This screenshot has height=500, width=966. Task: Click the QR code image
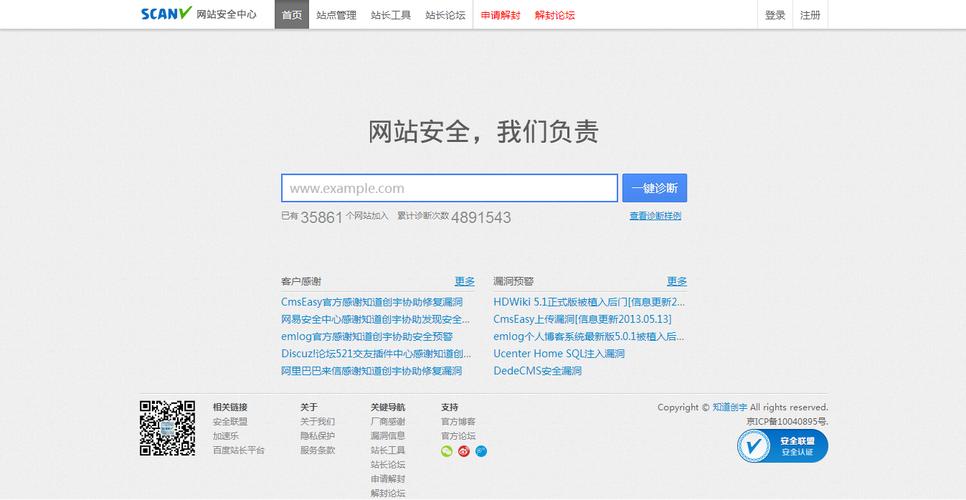[168, 428]
